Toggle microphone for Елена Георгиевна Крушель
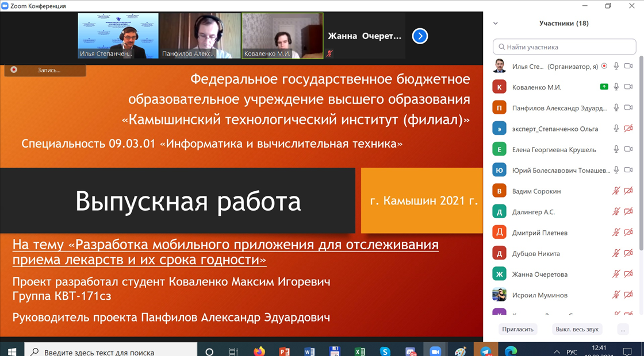 [x=616, y=149]
